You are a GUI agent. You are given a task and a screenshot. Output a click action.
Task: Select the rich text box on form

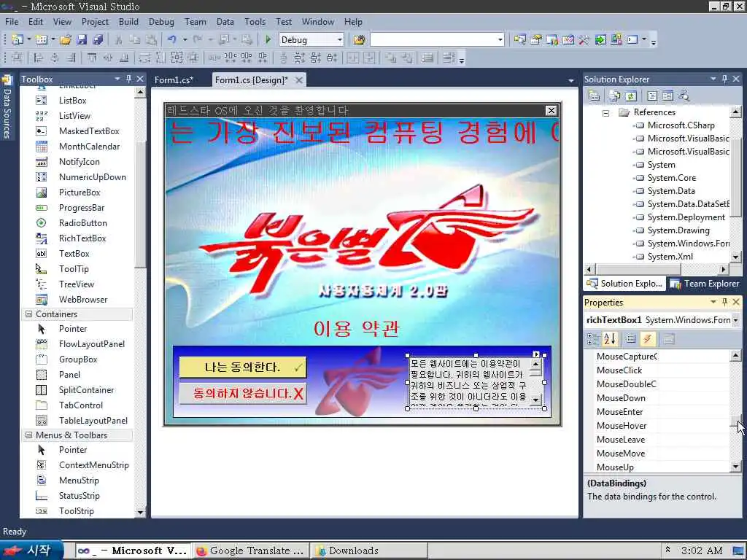[x=476, y=382]
